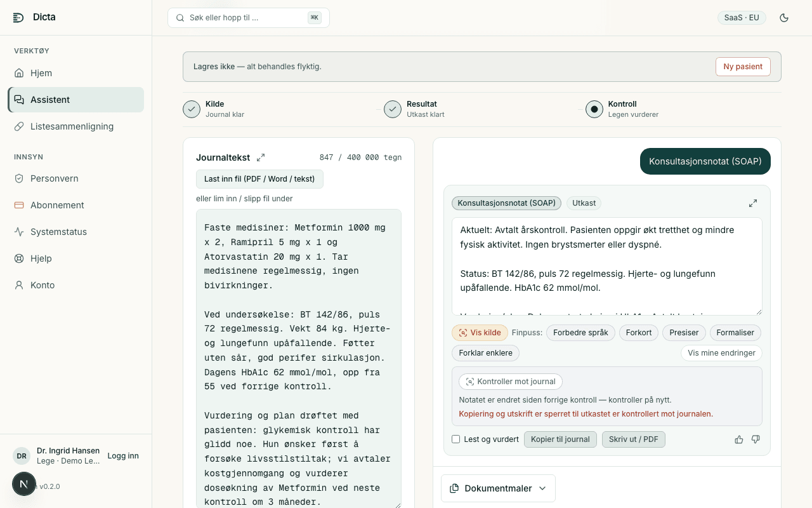Select Assistent in the sidebar

click(x=76, y=100)
